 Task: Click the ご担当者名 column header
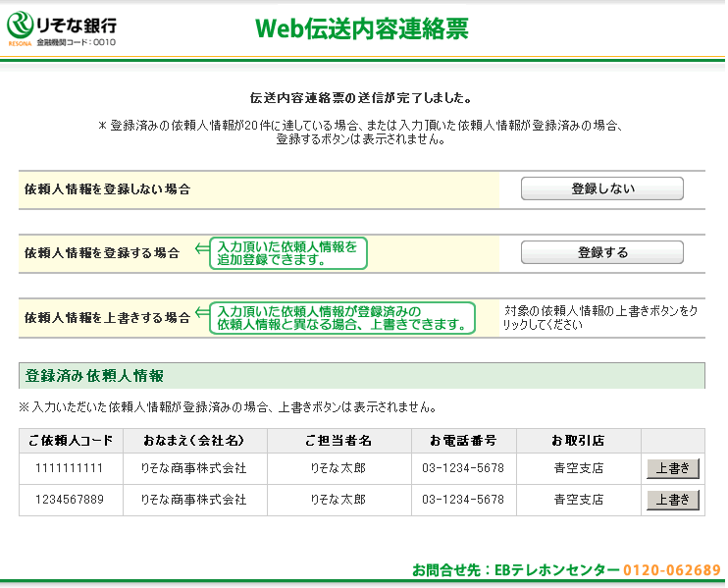coord(338,441)
